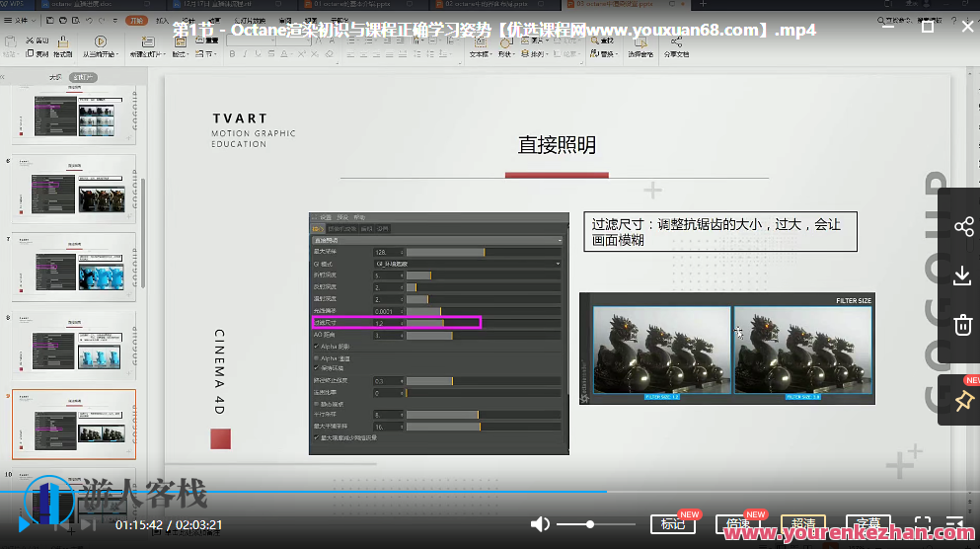Open the font name combo box
980x549 pixels.
pos(250,41)
